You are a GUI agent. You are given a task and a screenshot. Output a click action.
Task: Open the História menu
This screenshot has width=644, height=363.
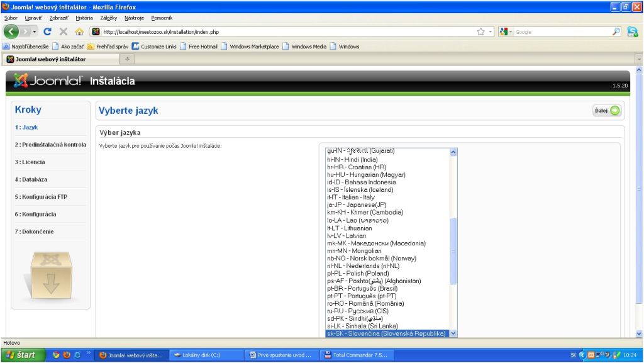click(x=84, y=18)
